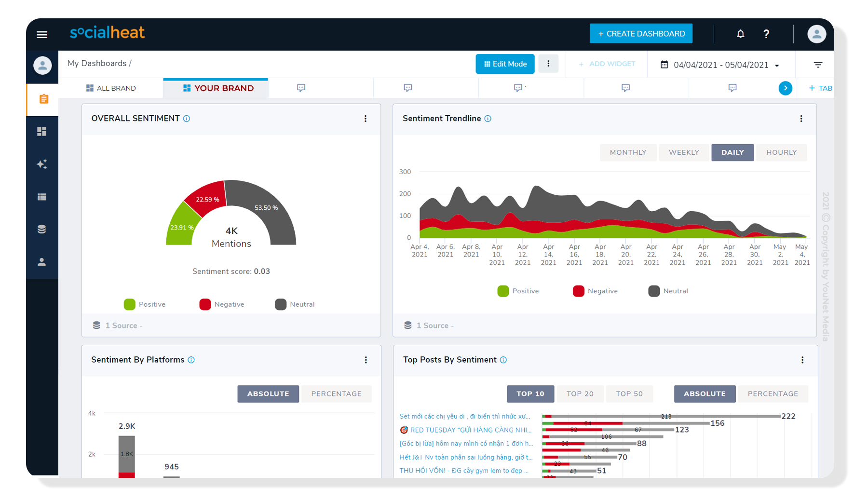Toggle Neutral legend in Sentiment Trendline
The width and height of the screenshot is (868, 489).
tap(668, 291)
